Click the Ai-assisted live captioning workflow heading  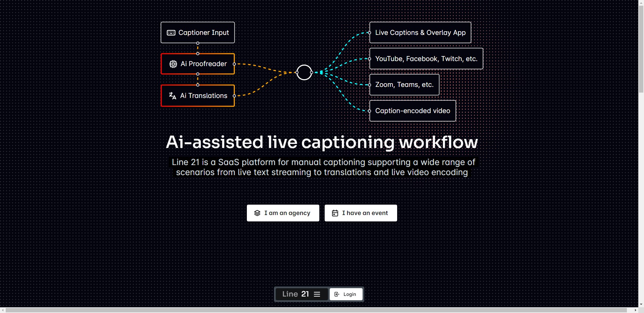[x=322, y=142]
